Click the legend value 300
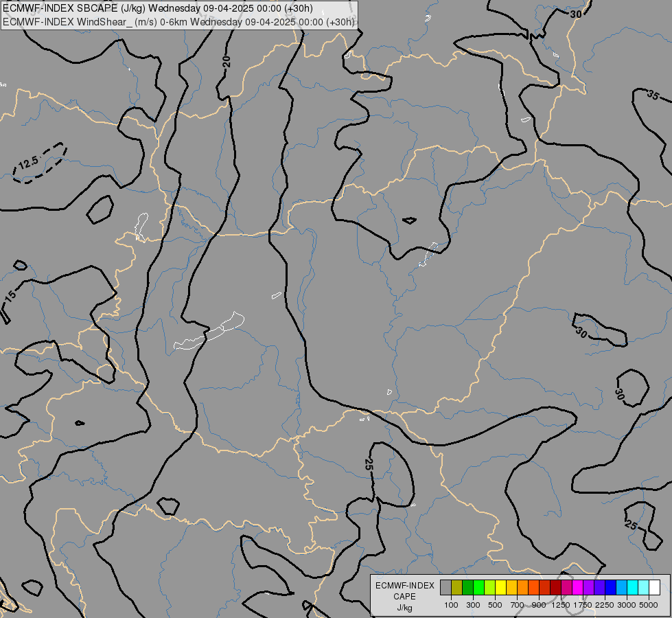Screen dimensions: 672x618 (x=473, y=605)
